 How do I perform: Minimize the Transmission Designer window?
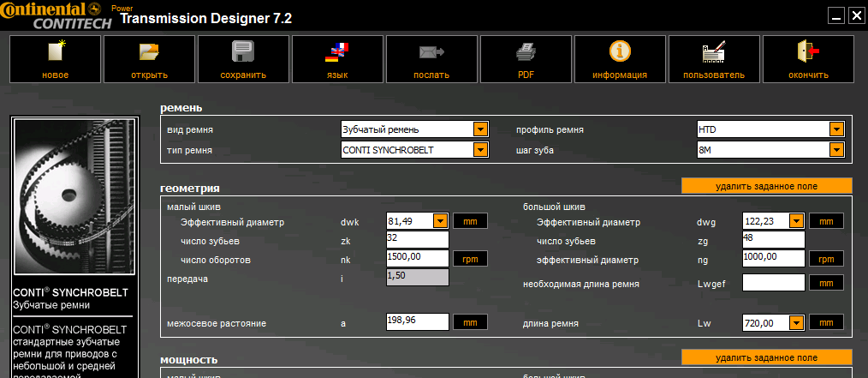click(x=835, y=15)
